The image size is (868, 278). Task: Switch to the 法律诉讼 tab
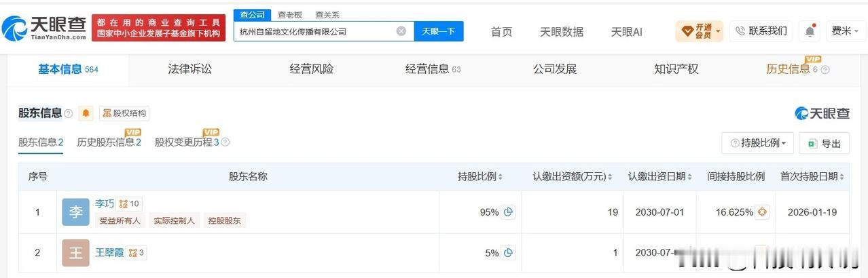(x=190, y=69)
